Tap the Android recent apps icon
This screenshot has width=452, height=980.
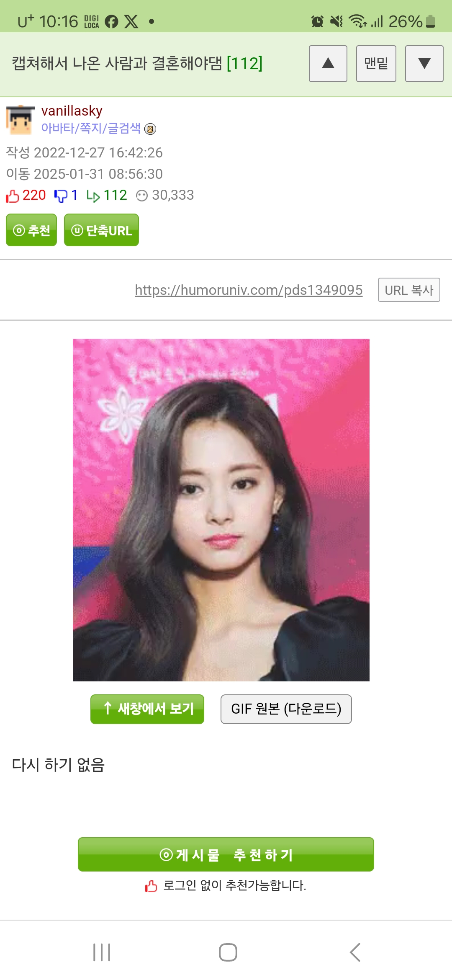click(102, 952)
